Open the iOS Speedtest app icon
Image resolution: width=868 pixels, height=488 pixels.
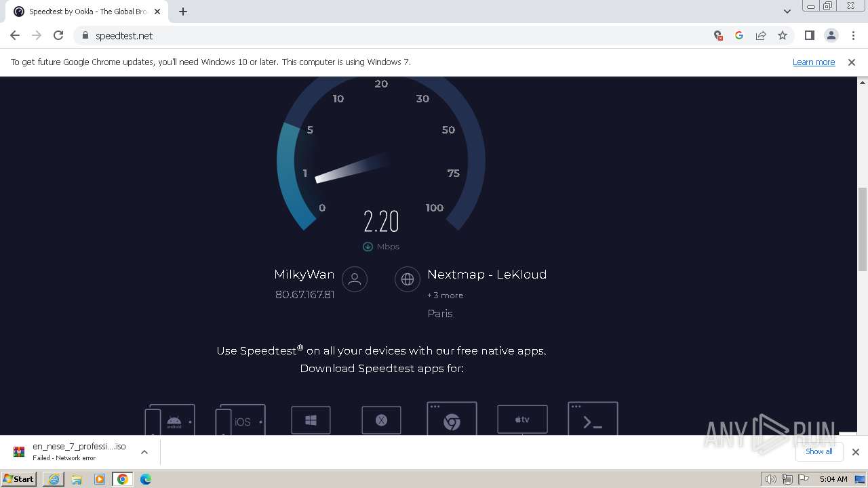[x=240, y=420]
